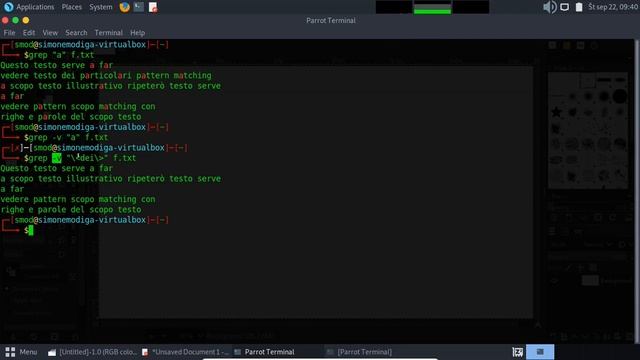Click the highlighted -v option in the third grep command
This screenshot has width=640, height=360.
57,158
